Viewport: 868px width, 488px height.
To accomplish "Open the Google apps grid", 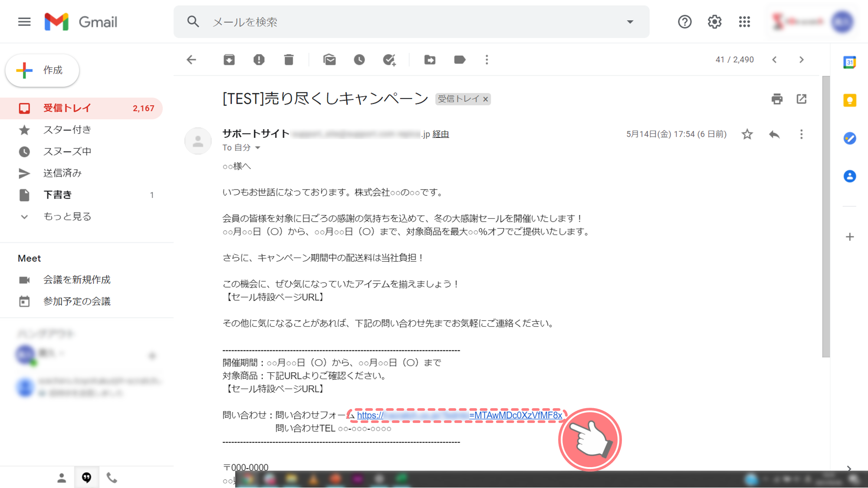I will [x=744, y=22].
